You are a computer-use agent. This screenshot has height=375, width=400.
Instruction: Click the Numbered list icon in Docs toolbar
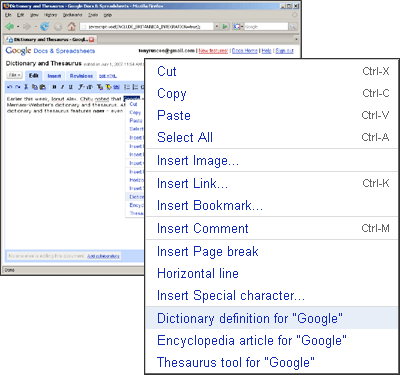click(127, 87)
